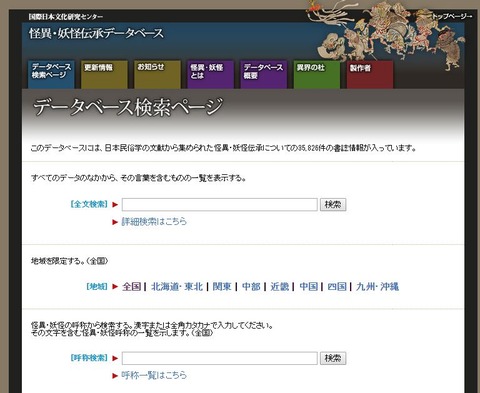
Task: Click the 怪異・妖怪伝承データベース site title
Action: click(x=96, y=33)
